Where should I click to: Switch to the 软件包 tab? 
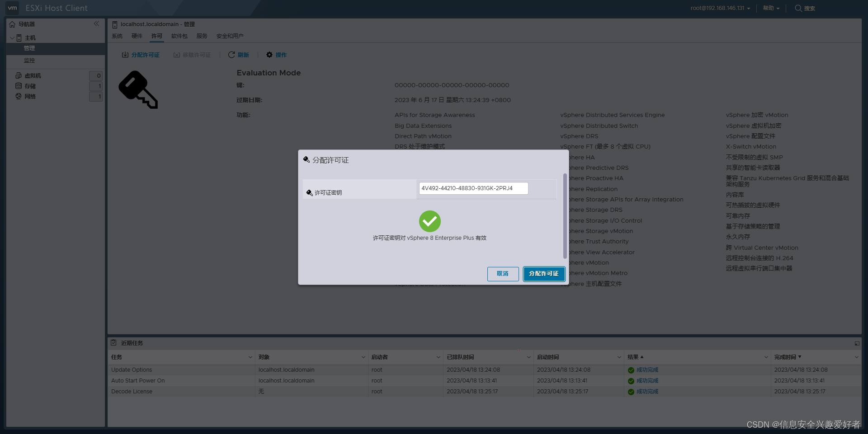coord(179,36)
